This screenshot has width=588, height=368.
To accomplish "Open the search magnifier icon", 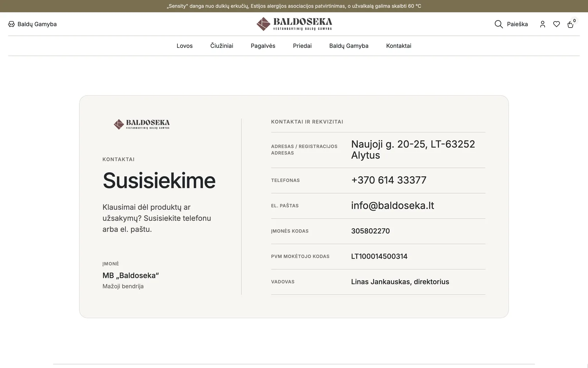I will 498,24.
